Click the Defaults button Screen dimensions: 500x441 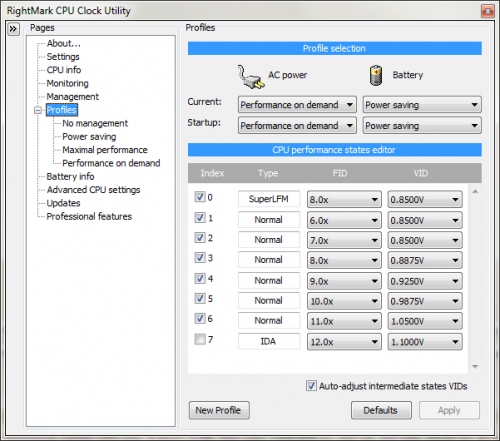coord(381,410)
